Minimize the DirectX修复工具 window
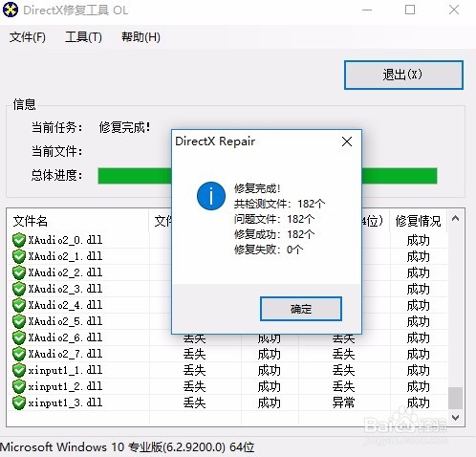This screenshot has height=457, width=476. 367,10
